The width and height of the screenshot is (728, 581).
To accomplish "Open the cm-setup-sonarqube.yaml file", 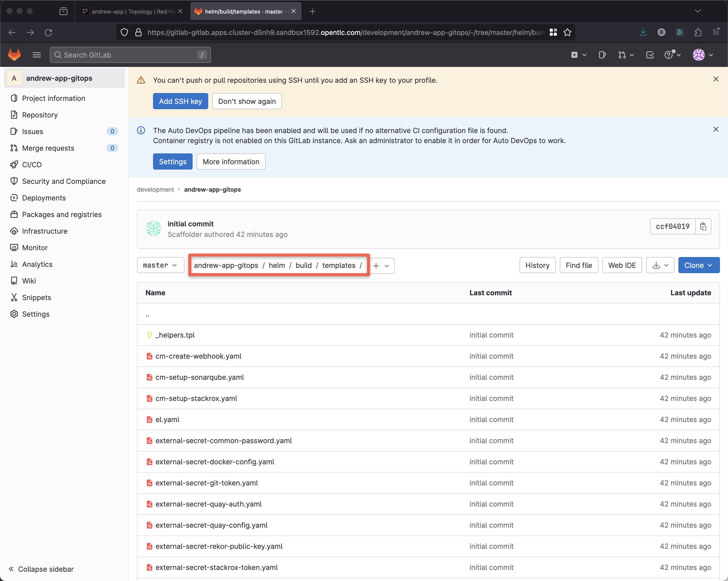I will coord(200,377).
